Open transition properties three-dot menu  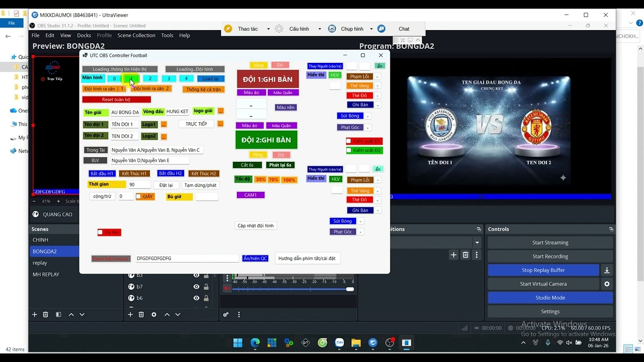pos(476,255)
